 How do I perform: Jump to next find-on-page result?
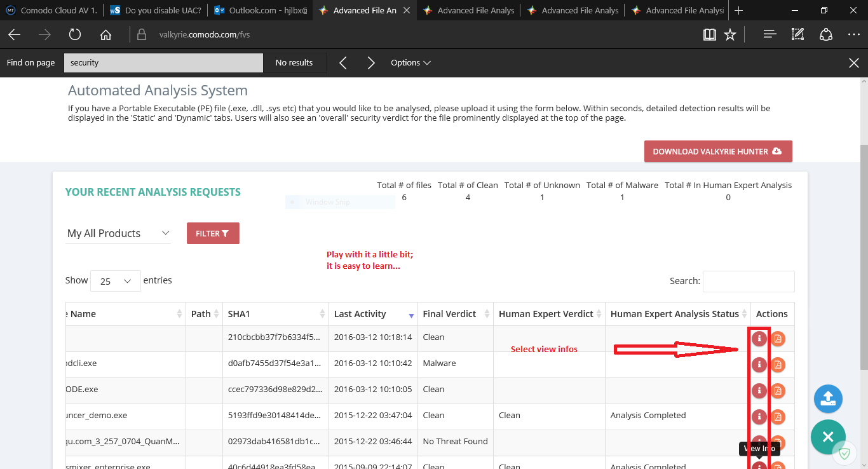click(x=371, y=63)
